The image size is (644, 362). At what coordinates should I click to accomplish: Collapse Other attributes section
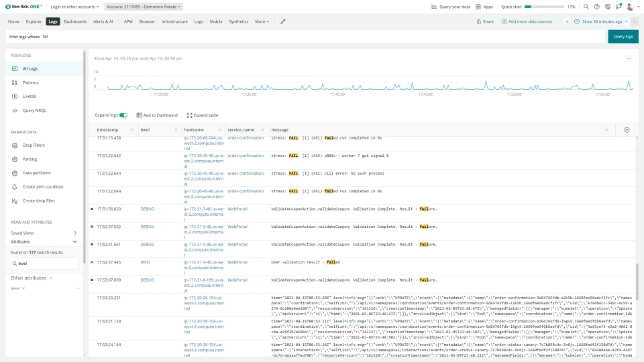click(x=51, y=278)
